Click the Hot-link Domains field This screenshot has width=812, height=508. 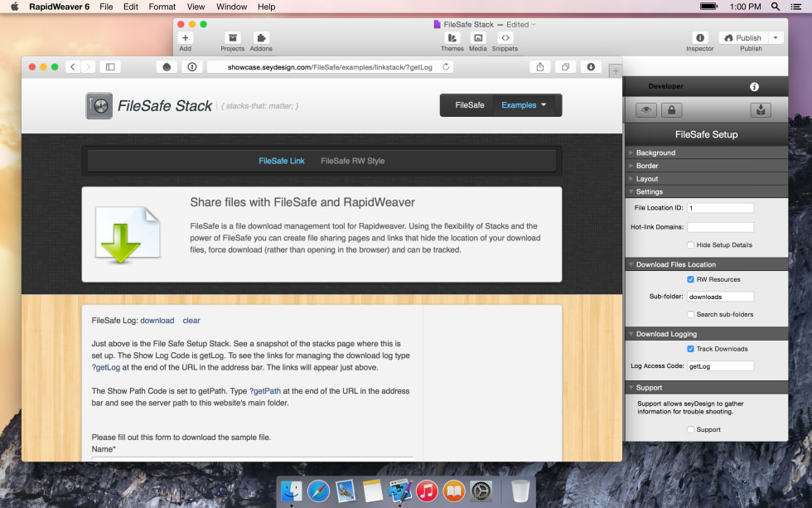720,227
